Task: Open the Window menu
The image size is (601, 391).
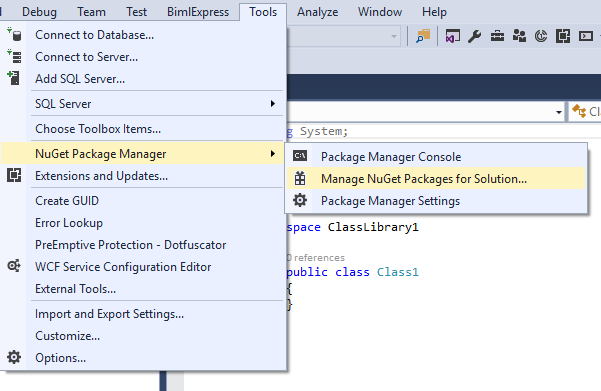Action: (x=380, y=12)
